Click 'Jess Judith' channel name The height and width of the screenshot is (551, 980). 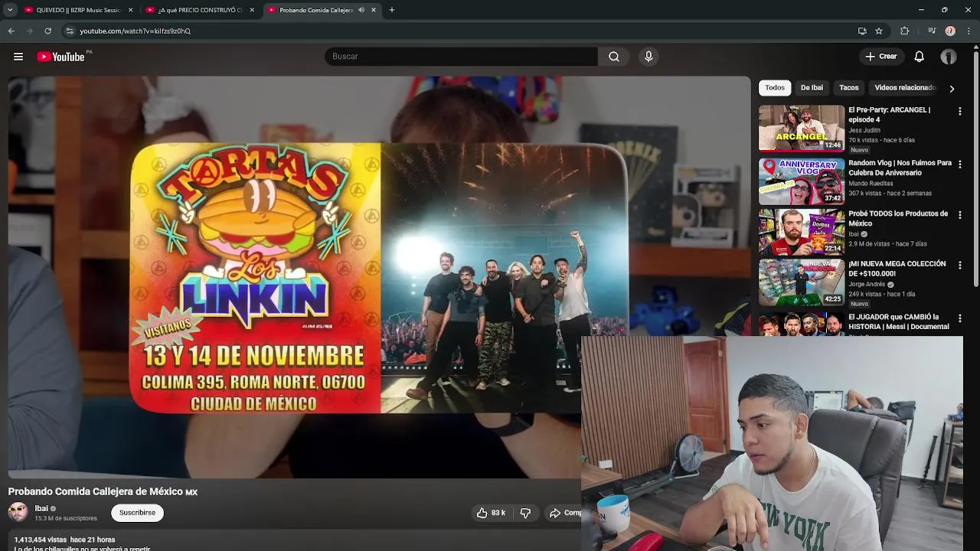coord(865,131)
